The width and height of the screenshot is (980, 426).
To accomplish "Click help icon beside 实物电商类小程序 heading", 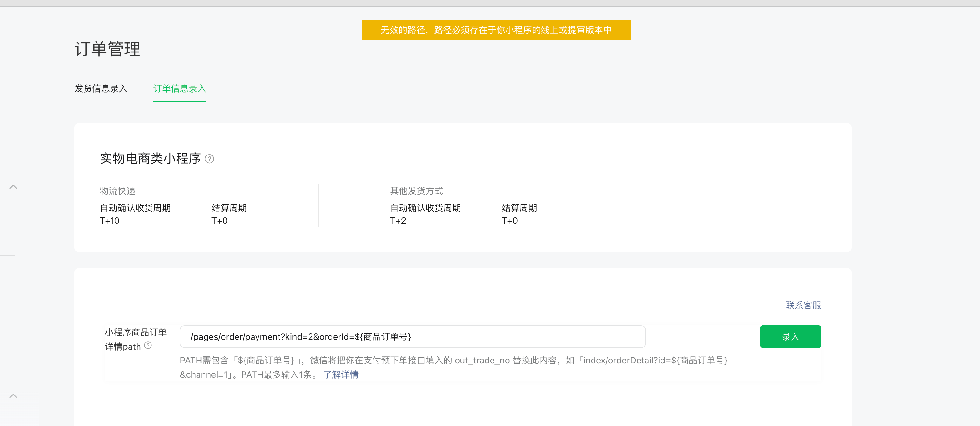I will pyautogui.click(x=209, y=159).
